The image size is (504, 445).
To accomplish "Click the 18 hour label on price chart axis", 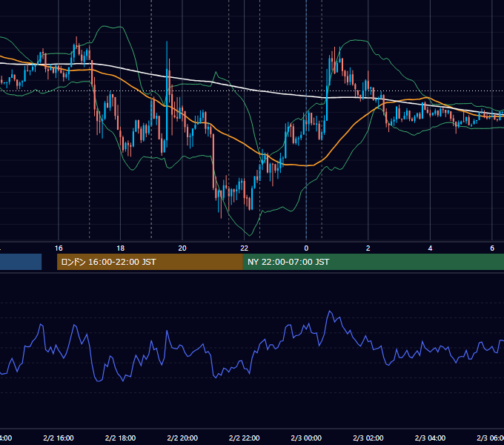I will [x=121, y=248].
